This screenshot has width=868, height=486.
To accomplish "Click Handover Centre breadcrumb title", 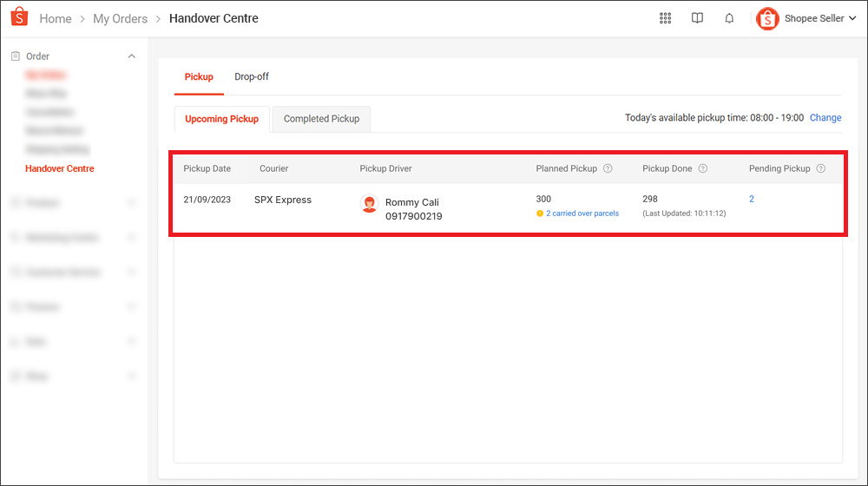I will coord(214,18).
